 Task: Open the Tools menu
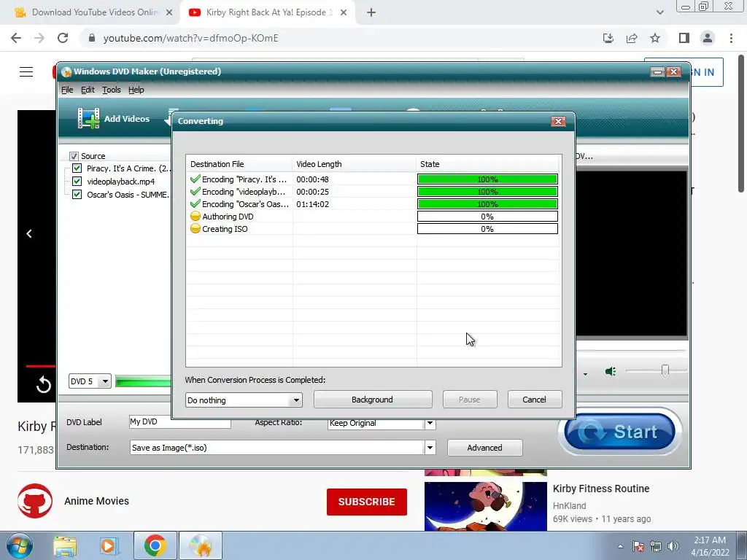(x=112, y=90)
